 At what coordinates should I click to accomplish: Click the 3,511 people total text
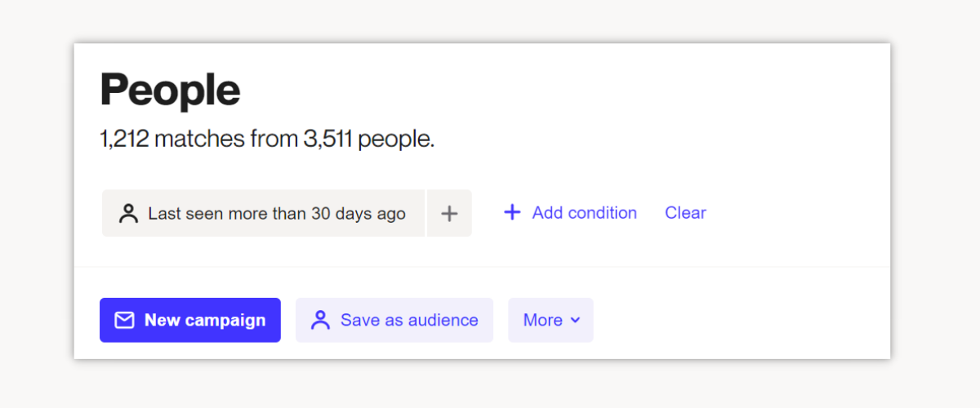point(367,139)
